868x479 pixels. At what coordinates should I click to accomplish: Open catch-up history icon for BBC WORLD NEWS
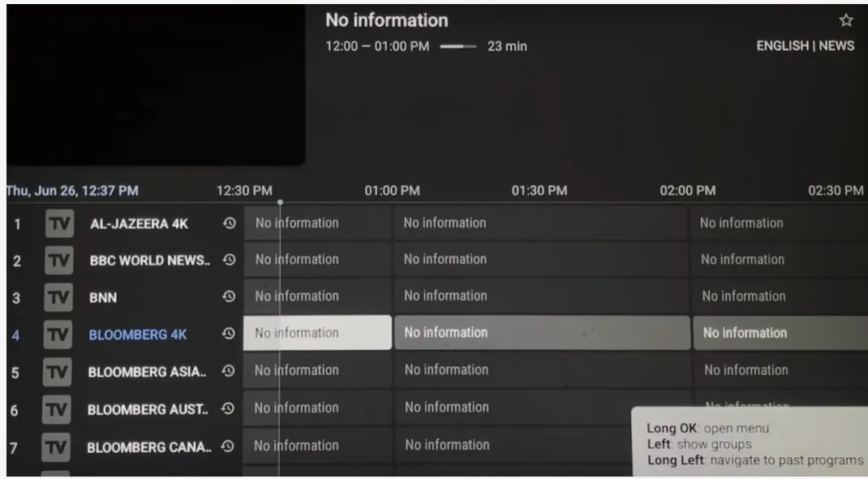pyautogui.click(x=230, y=259)
